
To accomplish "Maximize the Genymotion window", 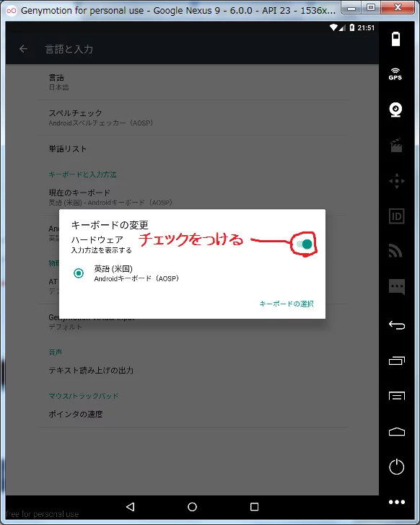I will click(x=371, y=7).
